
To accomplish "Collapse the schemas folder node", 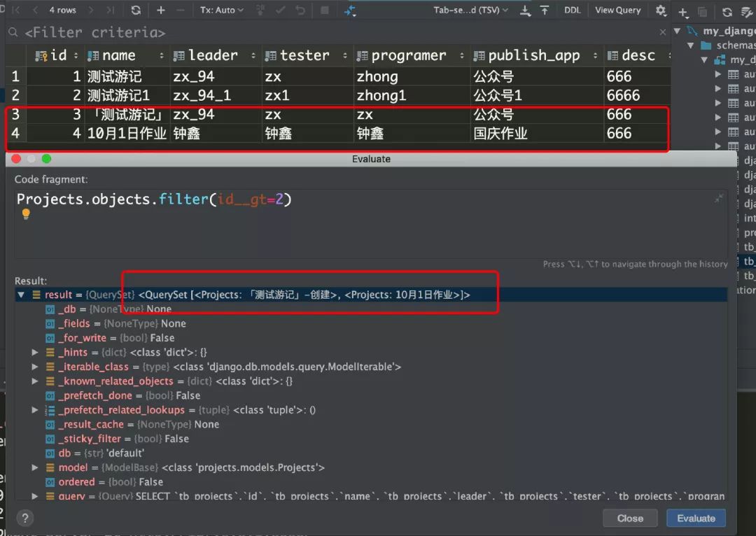I will pos(691,45).
